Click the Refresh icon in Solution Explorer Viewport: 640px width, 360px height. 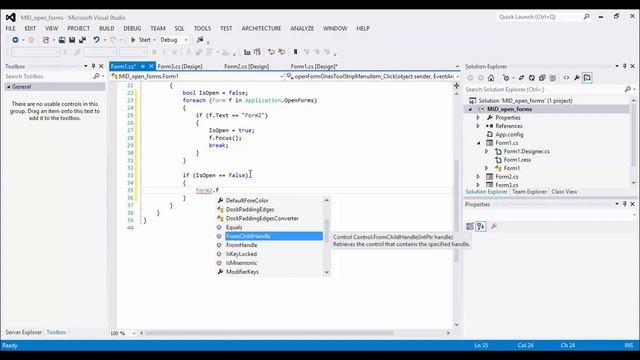click(x=531, y=78)
